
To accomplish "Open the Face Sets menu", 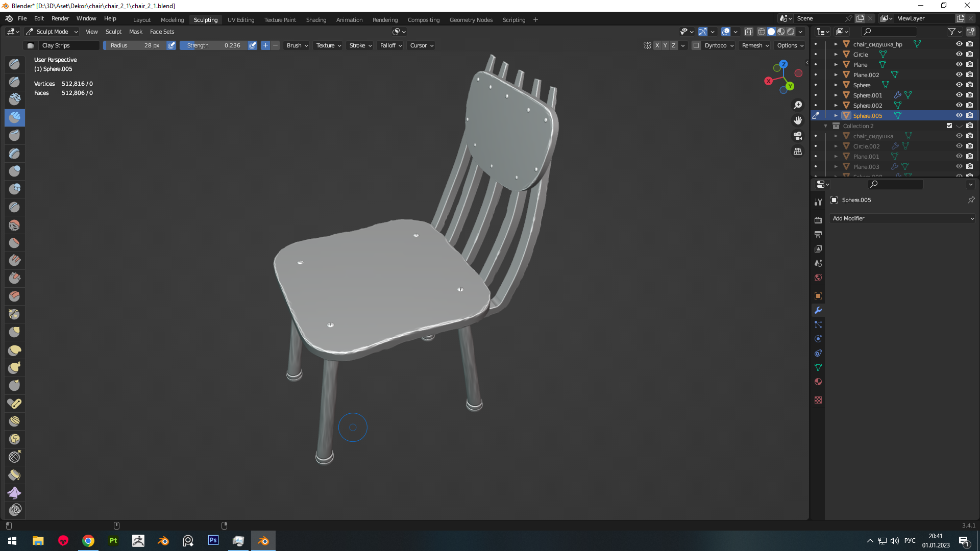I will click(162, 32).
